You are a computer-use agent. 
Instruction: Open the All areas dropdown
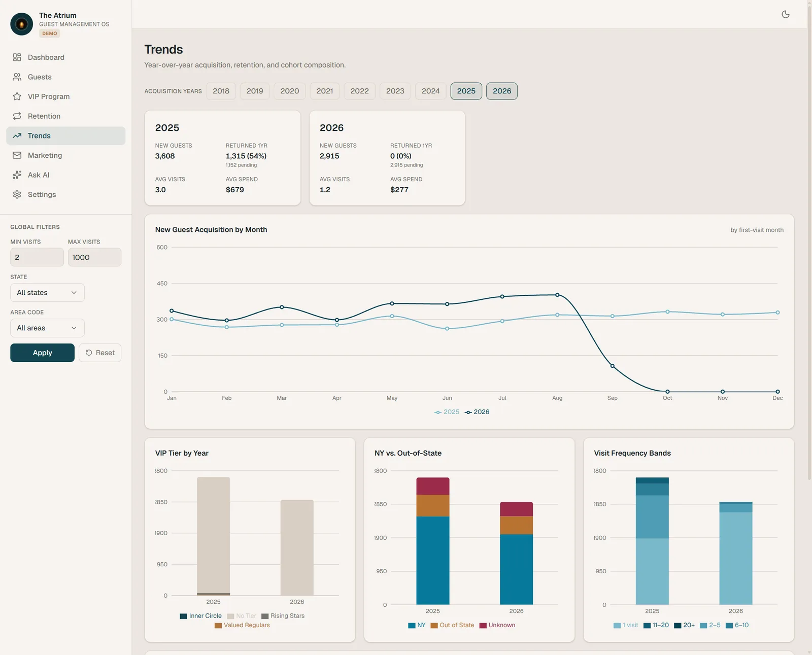(47, 328)
